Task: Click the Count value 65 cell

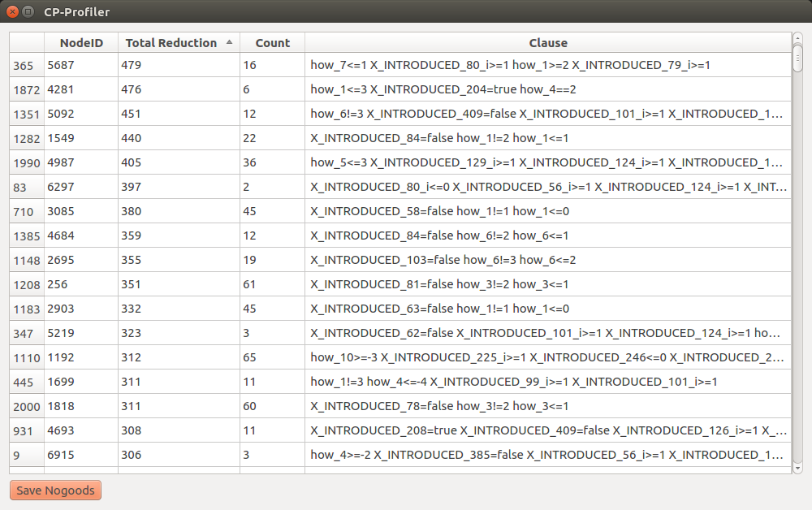Action: (273, 357)
